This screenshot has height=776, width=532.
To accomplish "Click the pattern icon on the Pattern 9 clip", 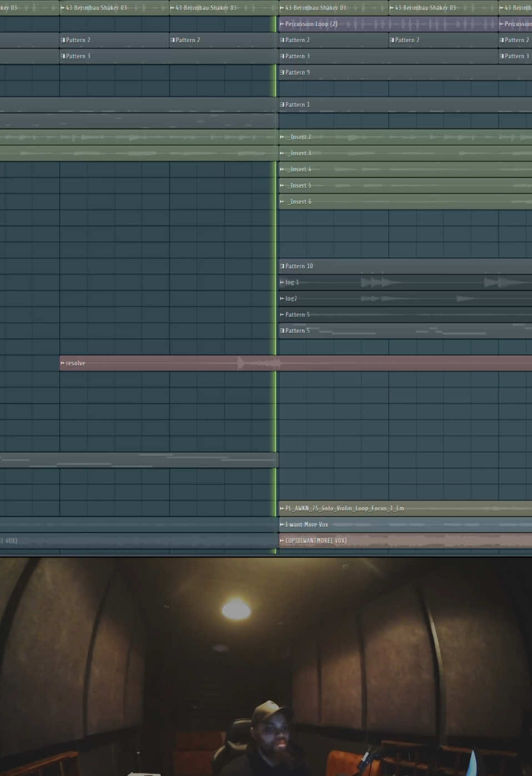I will [282, 72].
